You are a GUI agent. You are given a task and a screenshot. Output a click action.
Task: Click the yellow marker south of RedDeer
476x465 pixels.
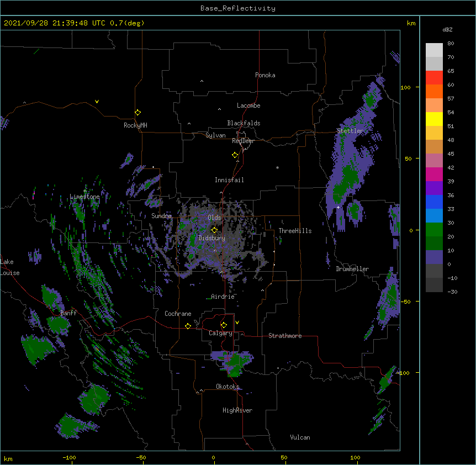pyautogui.click(x=235, y=155)
